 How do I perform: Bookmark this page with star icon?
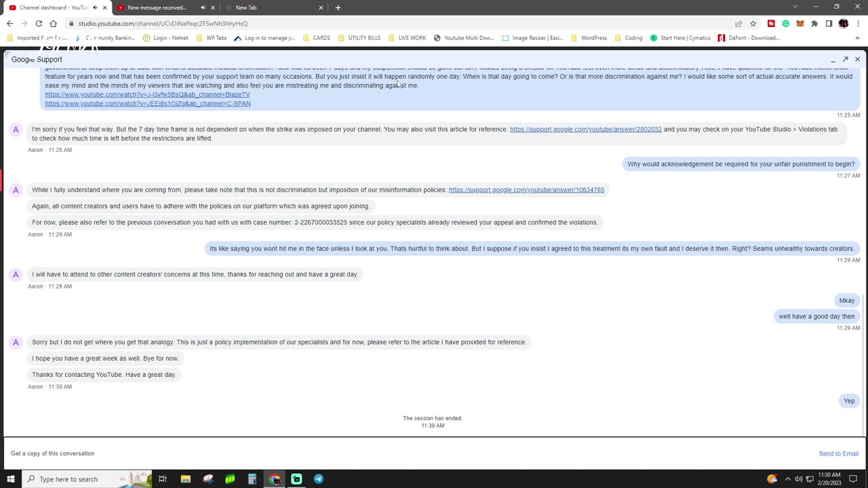click(x=753, y=24)
